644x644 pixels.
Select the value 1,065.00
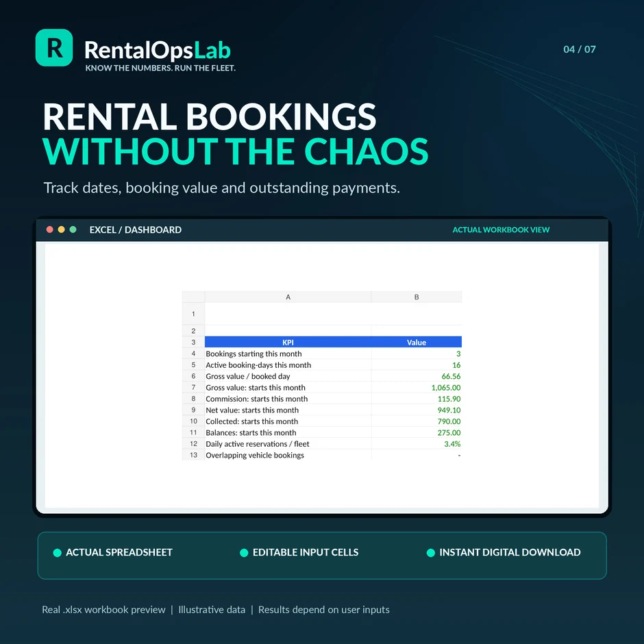(x=417, y=388)
